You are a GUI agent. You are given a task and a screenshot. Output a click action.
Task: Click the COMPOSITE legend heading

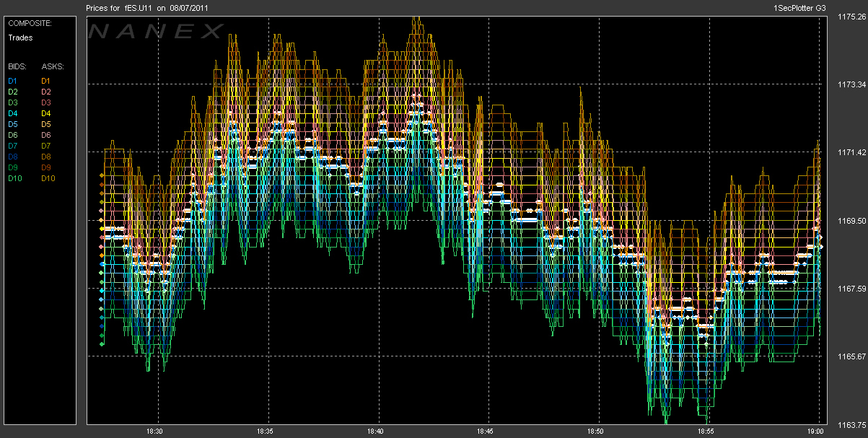[30, 23]
